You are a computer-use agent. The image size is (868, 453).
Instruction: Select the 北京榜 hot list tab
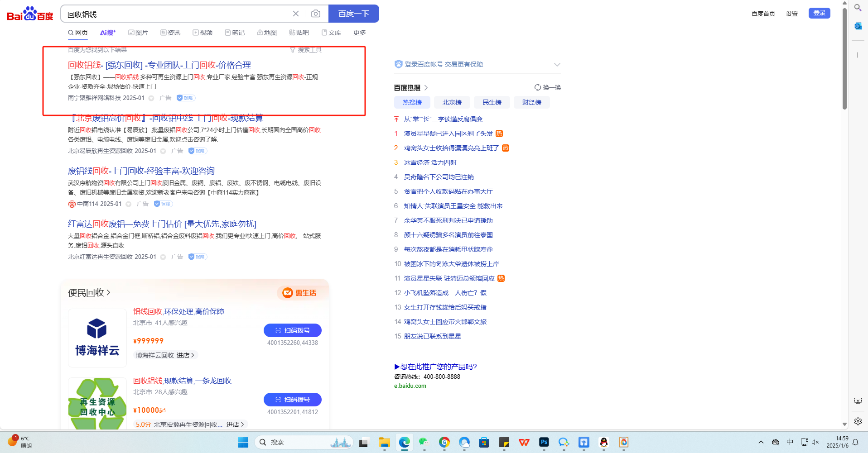pyautogui.click(x=452, y=102)
